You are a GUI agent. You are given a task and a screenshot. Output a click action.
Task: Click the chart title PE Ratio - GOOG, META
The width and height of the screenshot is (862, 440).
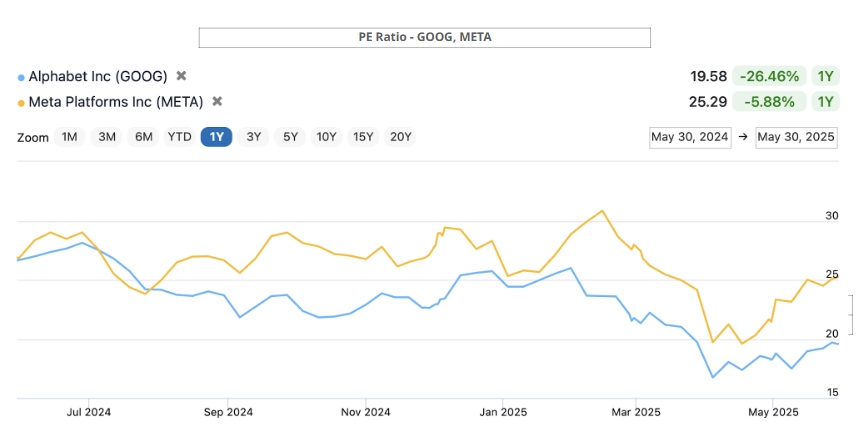pyautogui.click(x=425, y=37)
